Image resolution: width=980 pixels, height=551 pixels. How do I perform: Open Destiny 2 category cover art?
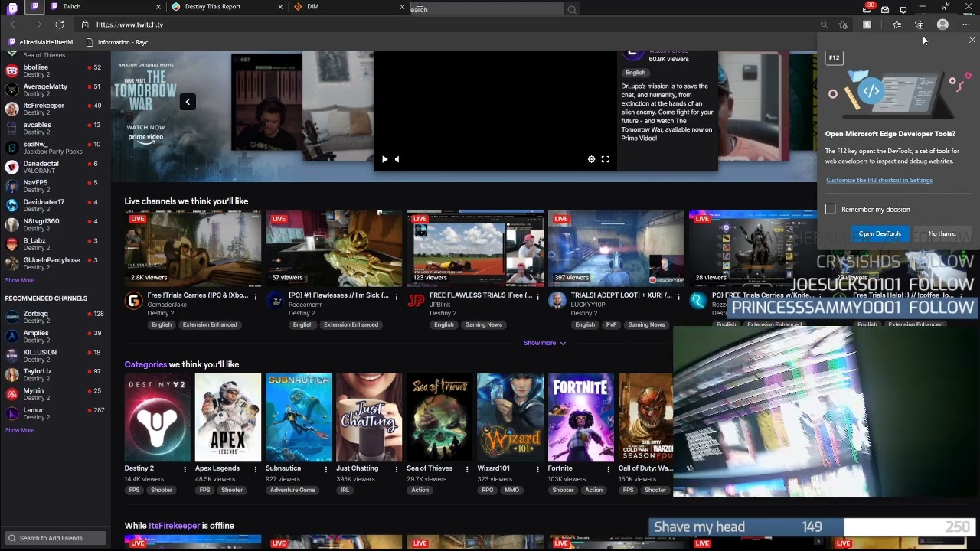coord(157,418)
